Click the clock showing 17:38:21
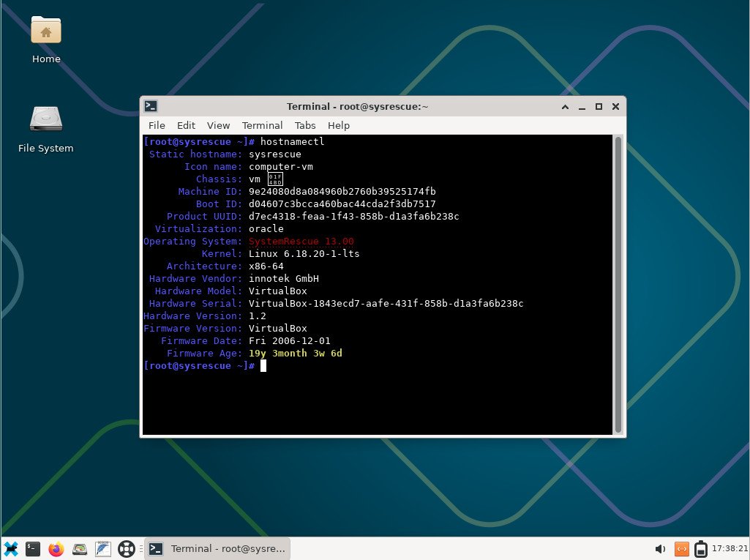Image resolution: width=750 pixels, height=560 pixels. coord(727,548)
